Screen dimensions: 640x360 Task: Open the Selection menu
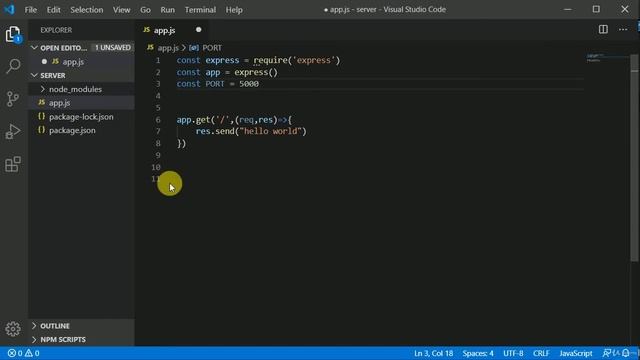point(87,9)
